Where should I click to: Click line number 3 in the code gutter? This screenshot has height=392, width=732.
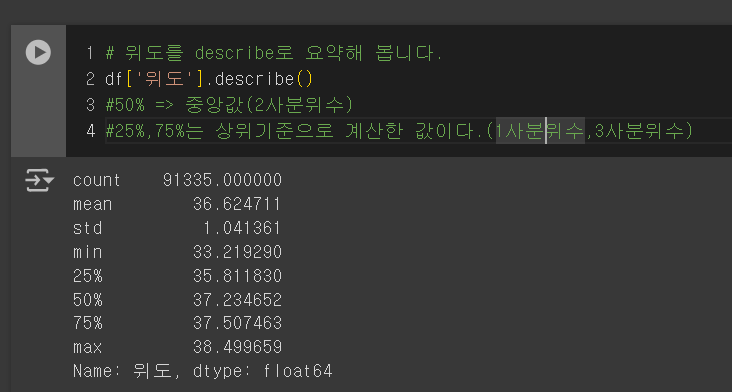pos(91,105)
